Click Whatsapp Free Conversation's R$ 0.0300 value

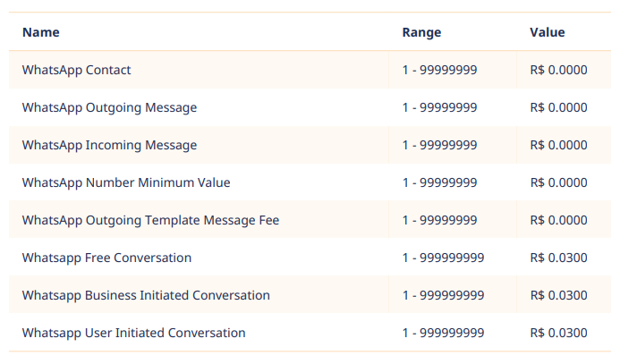pos(558,258)
